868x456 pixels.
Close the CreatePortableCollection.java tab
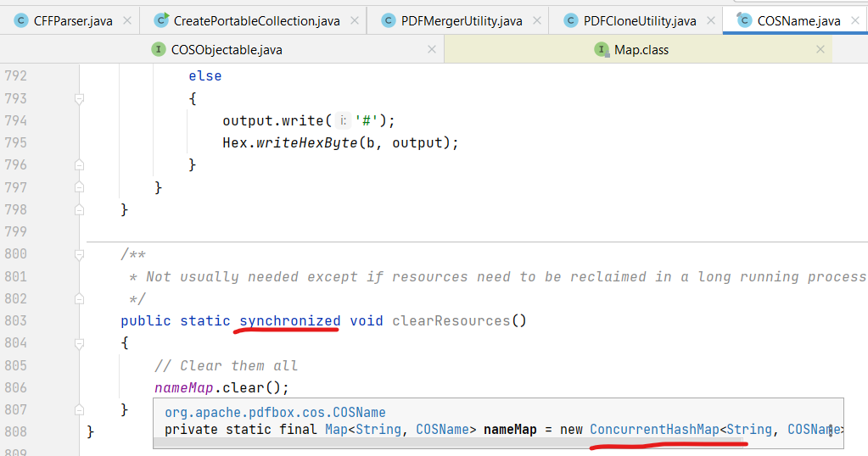(x=355, y=20)
